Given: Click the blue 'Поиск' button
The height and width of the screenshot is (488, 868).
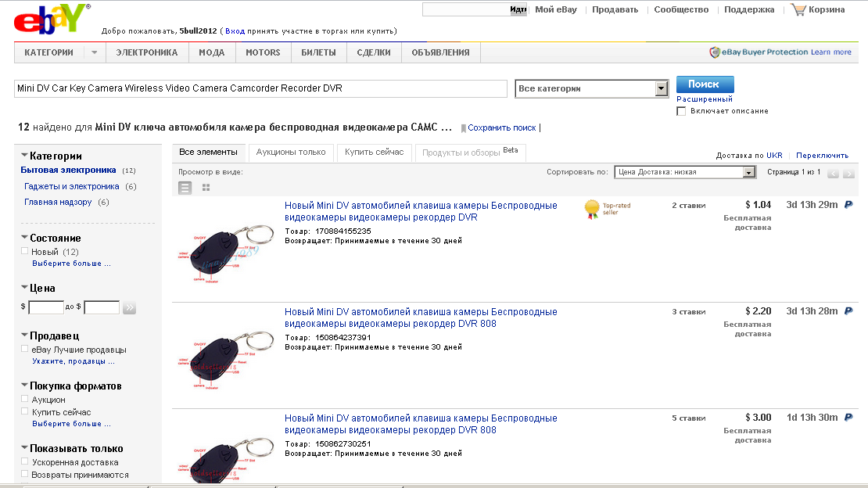Looking at the screenshot, I should click(705, 84).
